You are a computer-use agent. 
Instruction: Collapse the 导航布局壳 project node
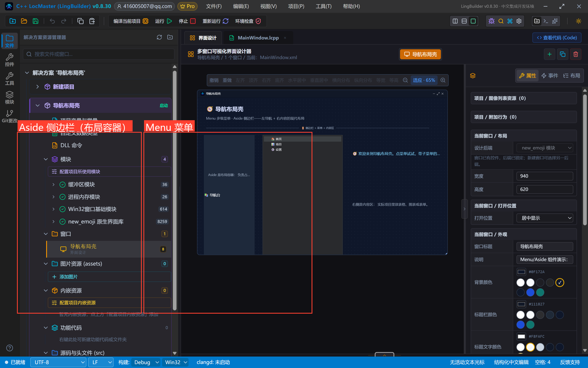tap(37, 105)
